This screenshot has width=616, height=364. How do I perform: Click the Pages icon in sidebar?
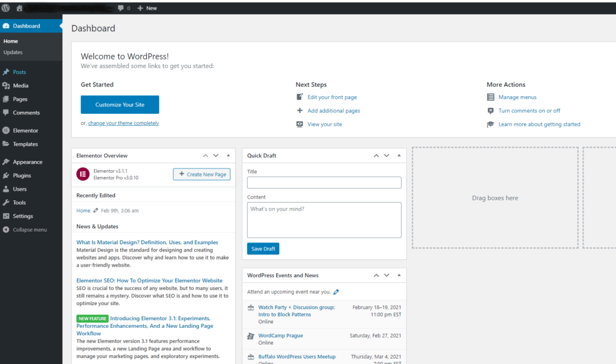click(6, 99)
